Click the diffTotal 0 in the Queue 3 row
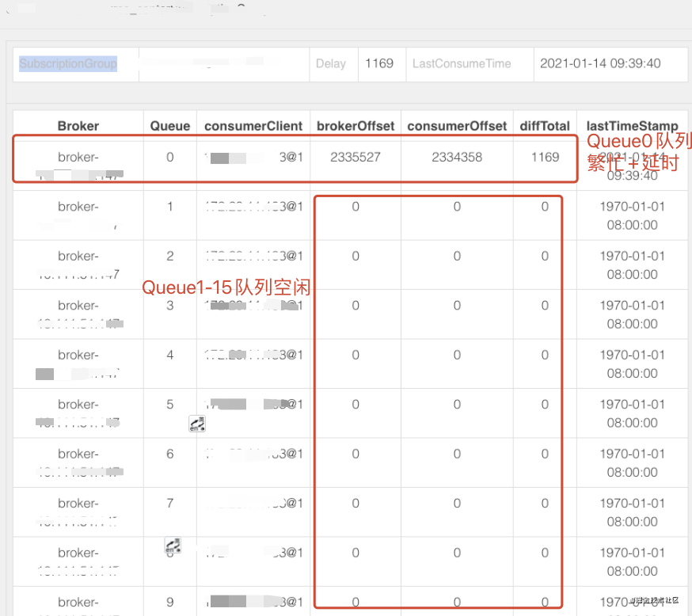This screenshot has width=692, height=616. point(545,306)
